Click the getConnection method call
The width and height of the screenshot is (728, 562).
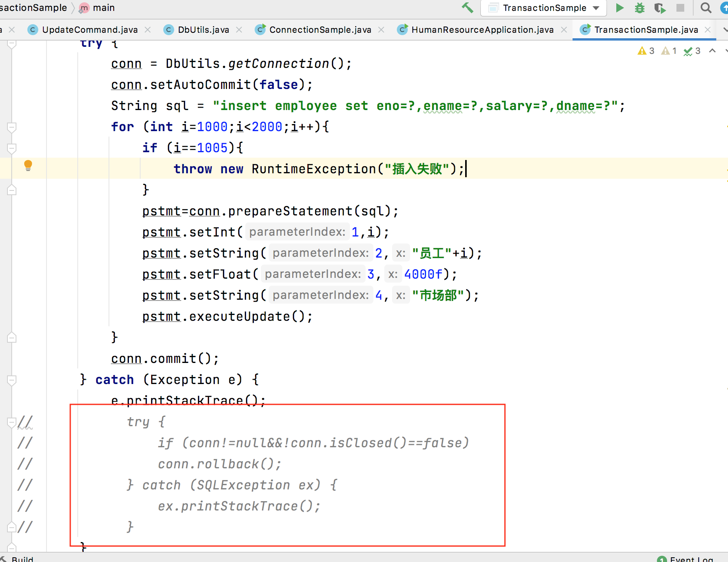pyautogui.click(x=278, y=64)
